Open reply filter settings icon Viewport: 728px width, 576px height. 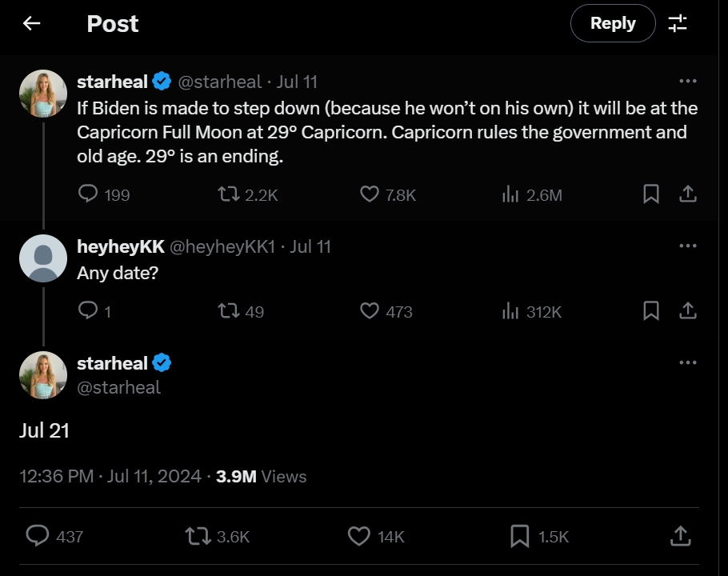pyautogui.click(x=678, y=23)
